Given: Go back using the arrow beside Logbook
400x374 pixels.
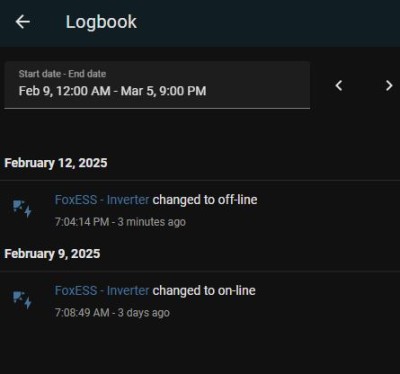Looking at the screenshot, I should pos(23,22).
